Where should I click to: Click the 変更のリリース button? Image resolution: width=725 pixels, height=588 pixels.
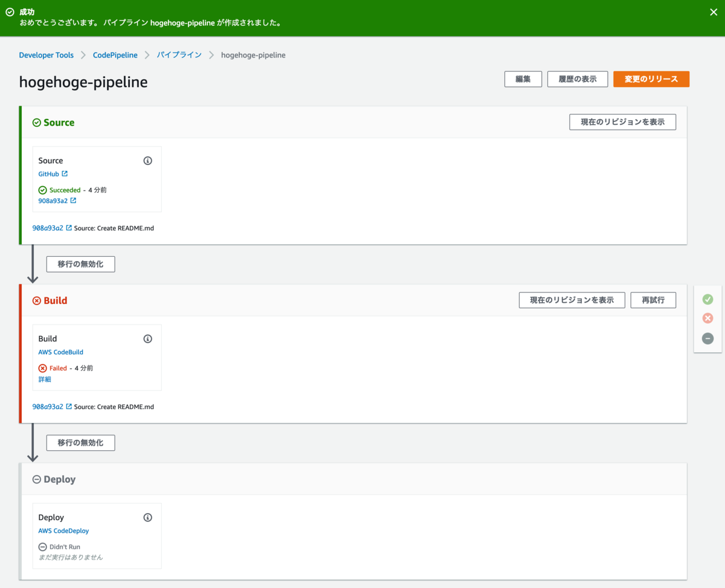(x=651, y=79)
